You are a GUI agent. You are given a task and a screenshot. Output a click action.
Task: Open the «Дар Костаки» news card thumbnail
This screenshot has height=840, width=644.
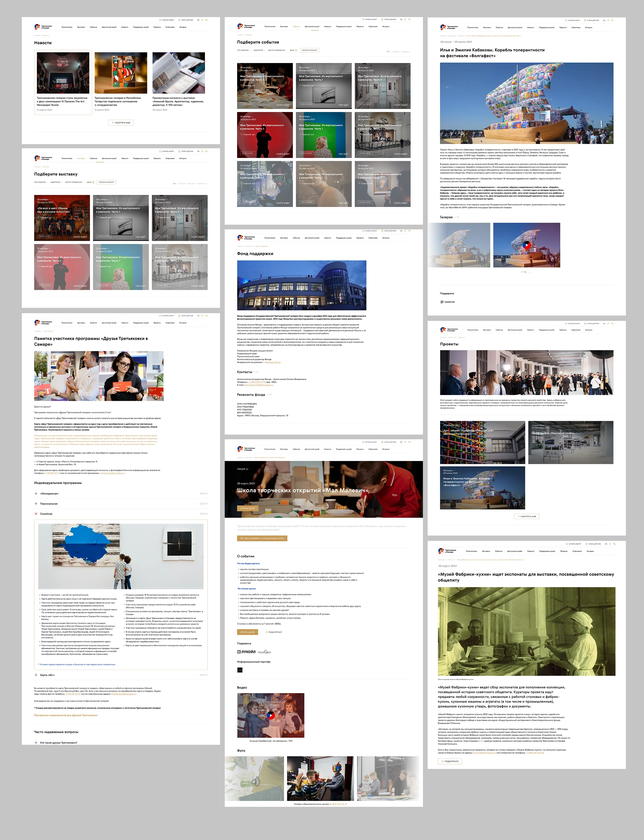point(121,73)
